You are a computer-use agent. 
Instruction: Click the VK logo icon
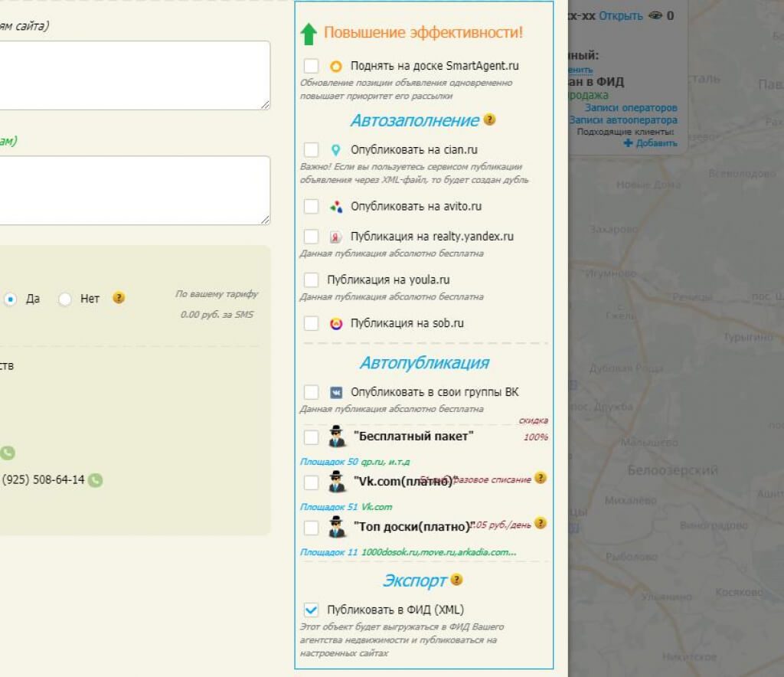pos(336,393)
